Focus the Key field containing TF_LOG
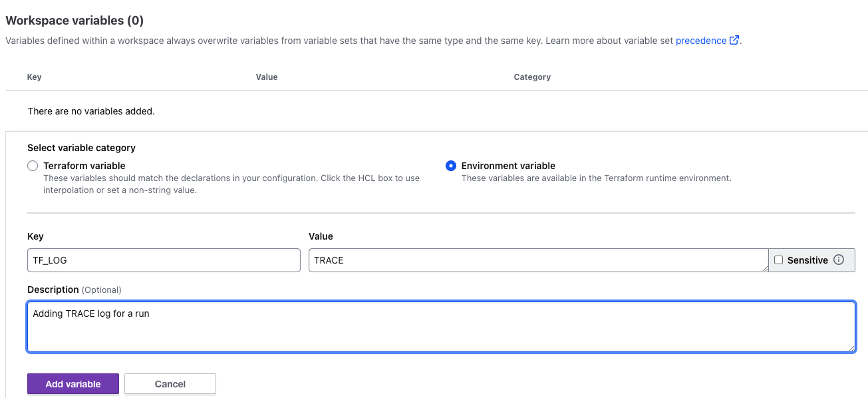Image resolution: width=868 pixels, height=398 pixels. click(x=164, y=260)
